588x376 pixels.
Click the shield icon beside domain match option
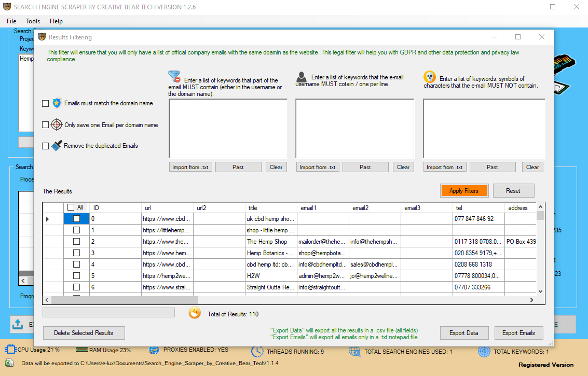coord(57,103)
